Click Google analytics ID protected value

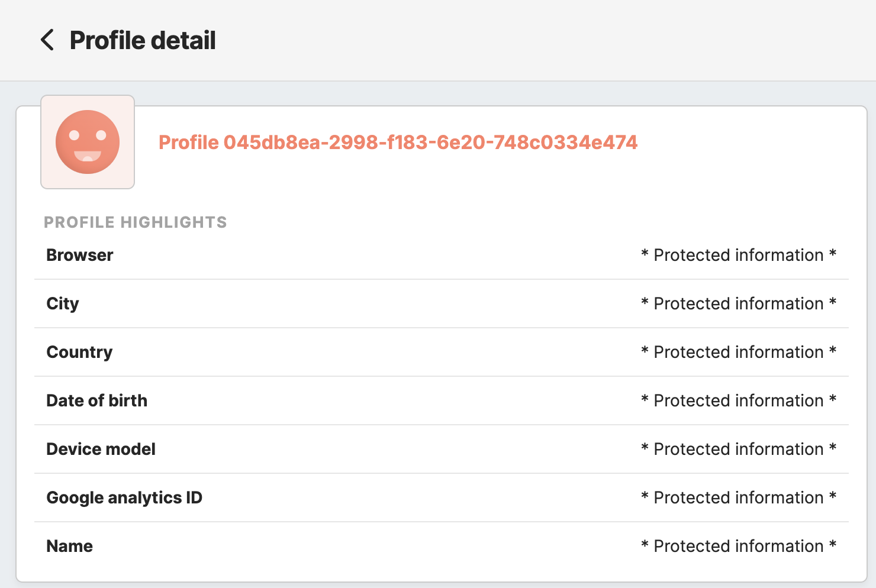click(739, 497)
